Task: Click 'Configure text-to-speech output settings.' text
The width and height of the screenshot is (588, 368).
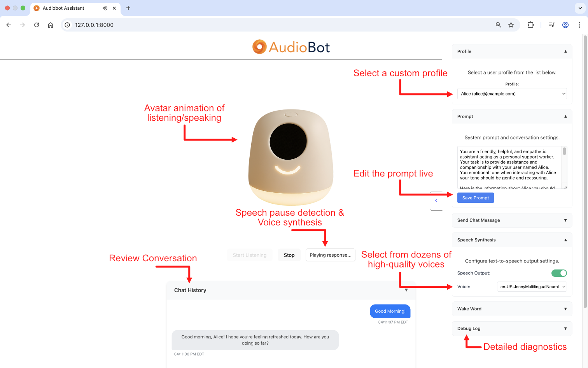Action: click(x=512, y=261)
